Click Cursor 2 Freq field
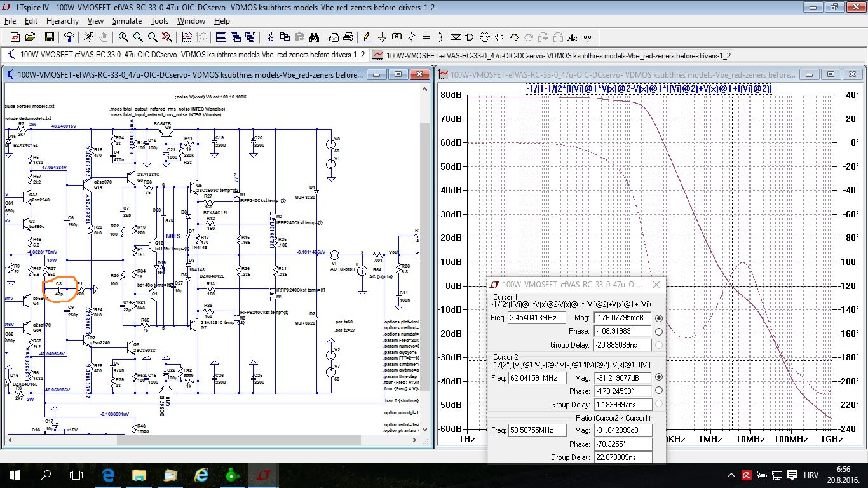Viewport: 868px width, 488px height. (x=537, y=377)
